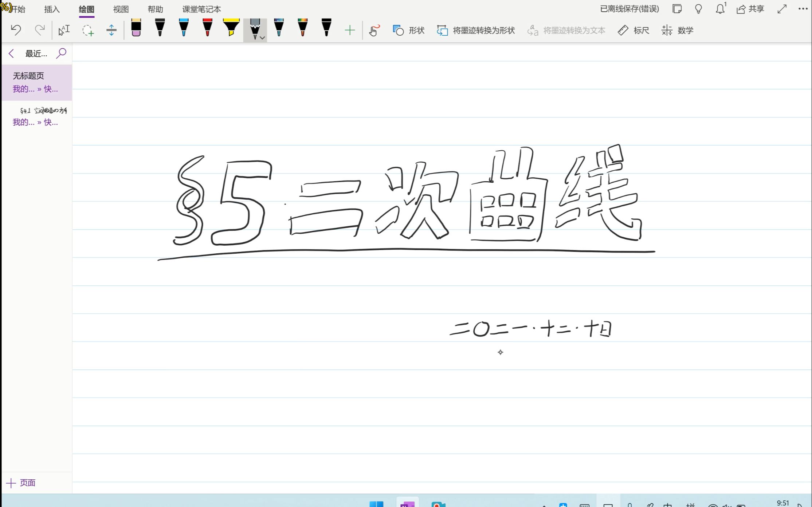Open the screen recorder taskbar app
The width and height of the screenshot is (812, 507).
click(x=438, y=503)
